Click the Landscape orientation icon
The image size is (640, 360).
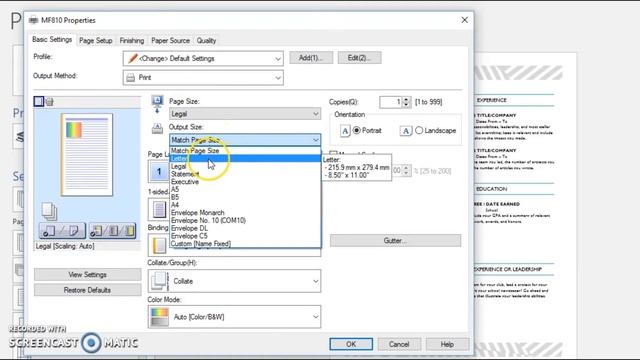[405, 131]
